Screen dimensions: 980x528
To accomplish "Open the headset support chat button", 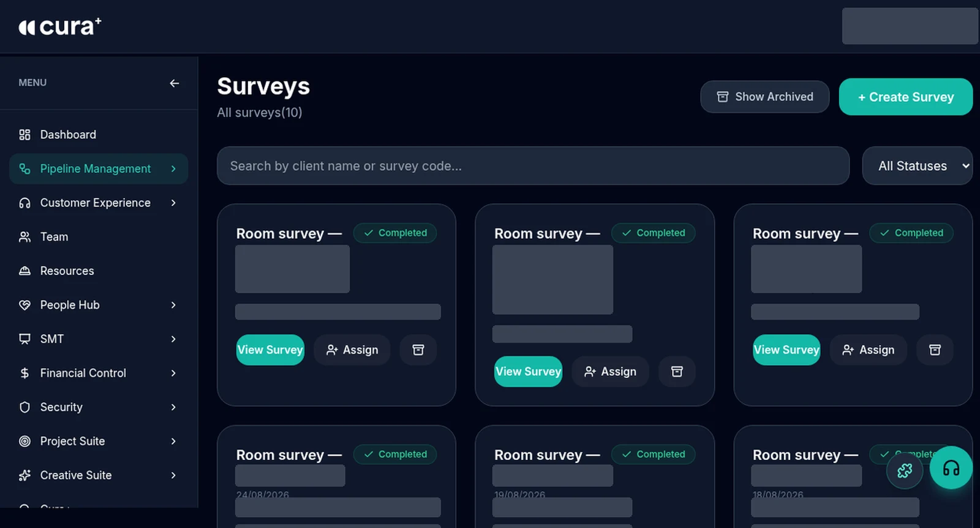I will (x=951, y=468).
